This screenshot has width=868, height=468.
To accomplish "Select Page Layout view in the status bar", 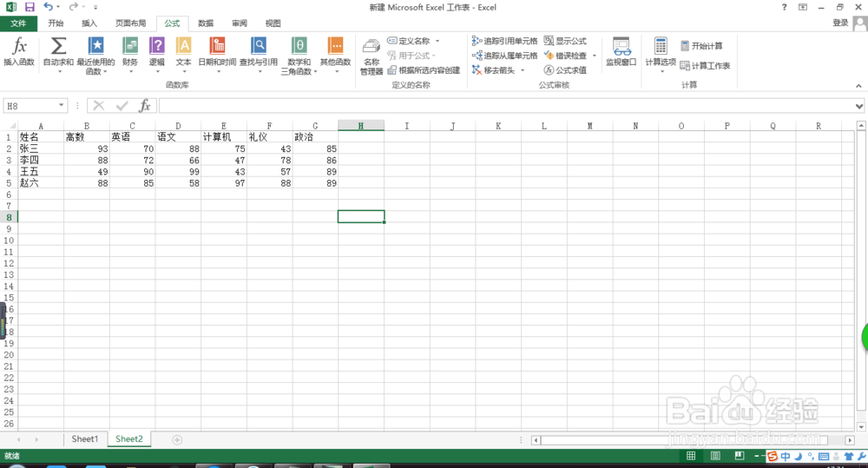I will tap(715, 456).
